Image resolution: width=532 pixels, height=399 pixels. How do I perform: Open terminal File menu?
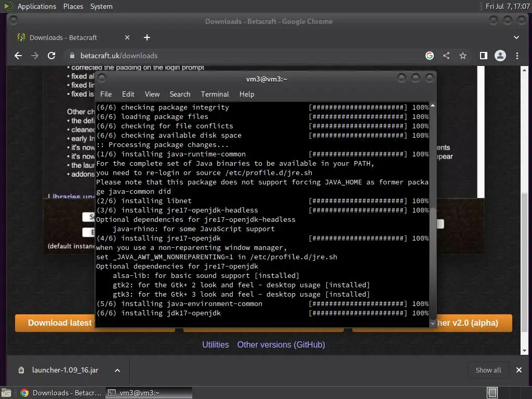pos(106,95)
